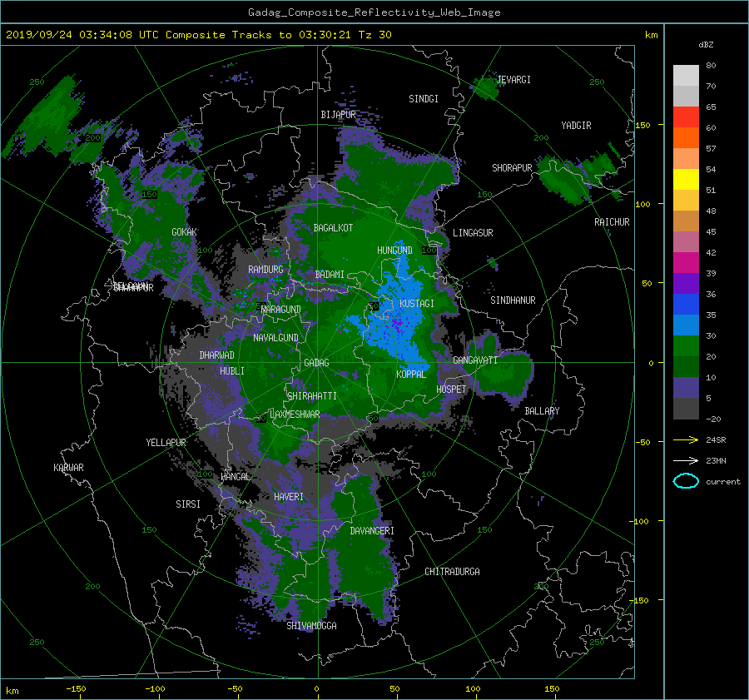Click the GANGAVATI town label

[x=475, y=360]
